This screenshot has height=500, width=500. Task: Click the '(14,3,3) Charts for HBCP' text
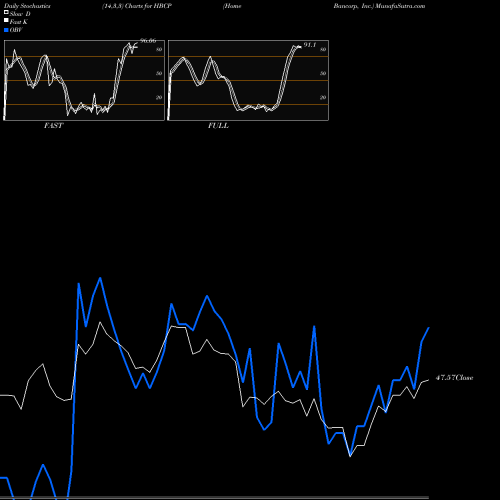[137, 6]
